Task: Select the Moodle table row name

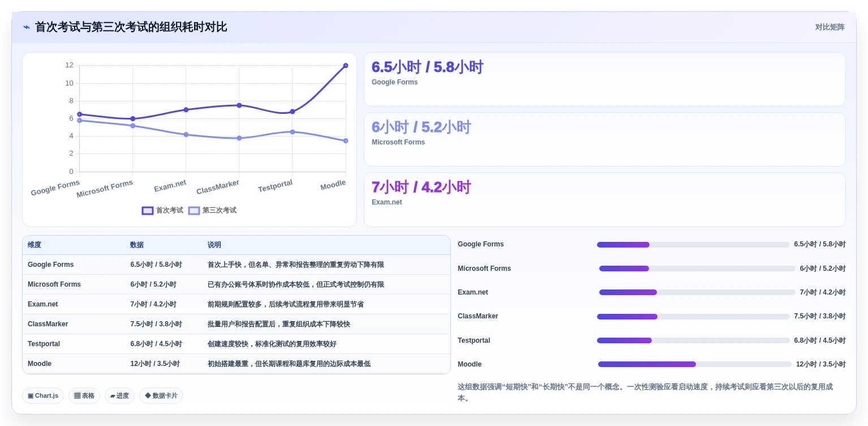Action: [x=40, y=364]
